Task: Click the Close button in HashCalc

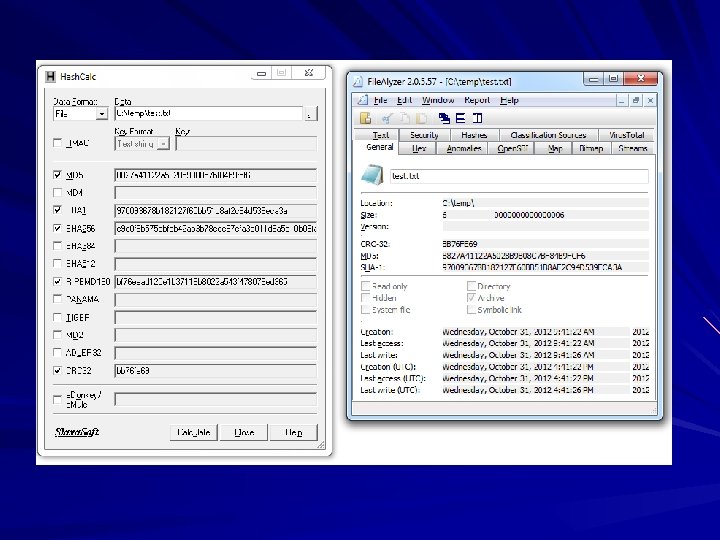Action: tap(243, 432)
